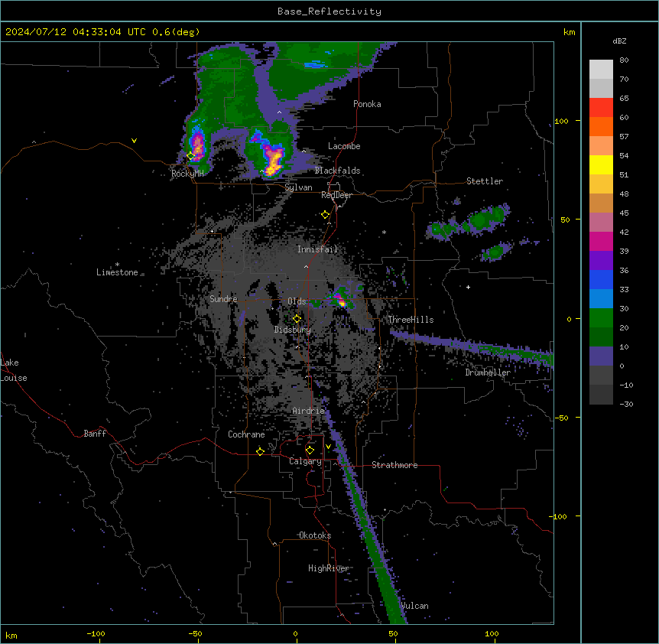This screenshot has height=644, width=659.
Task: Click the asterisk marker east of Innisfail
Action: tap(384, 232)
